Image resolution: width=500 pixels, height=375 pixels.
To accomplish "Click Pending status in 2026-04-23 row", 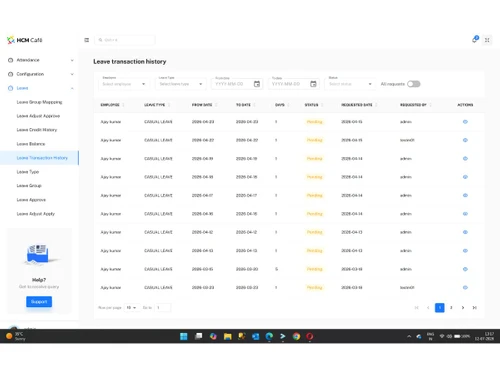I will point(314,122).
